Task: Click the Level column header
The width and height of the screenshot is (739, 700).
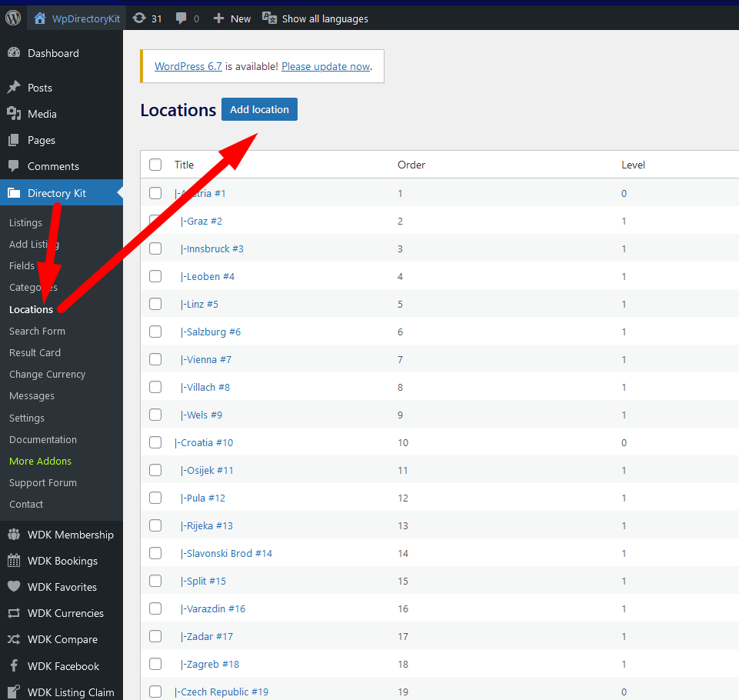Action: click(633, 165)
